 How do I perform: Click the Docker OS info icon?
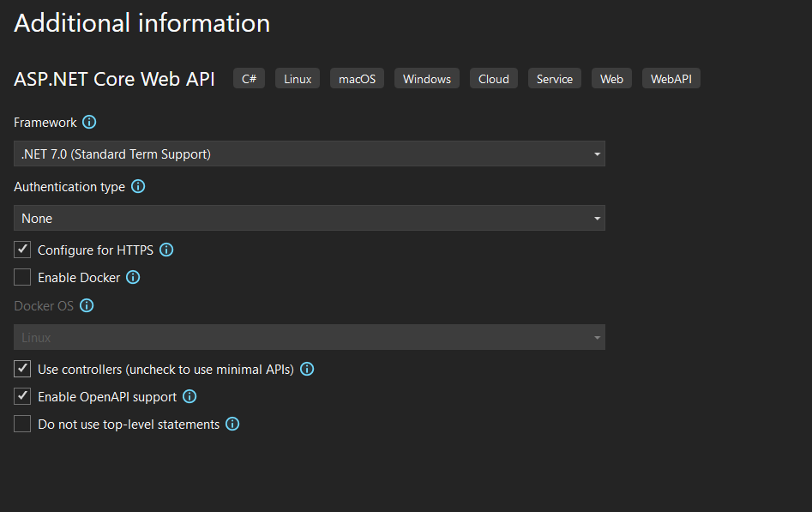coord(87,305)
